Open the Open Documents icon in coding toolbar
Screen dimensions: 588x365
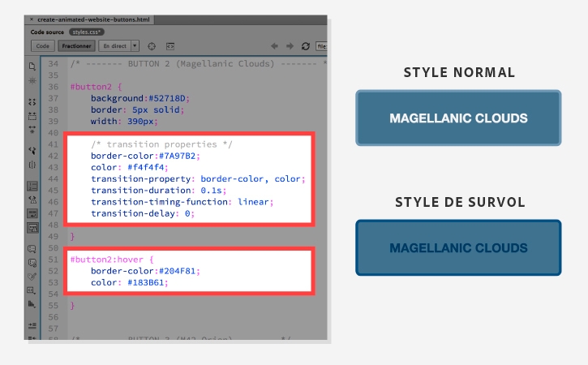[32, 67]
